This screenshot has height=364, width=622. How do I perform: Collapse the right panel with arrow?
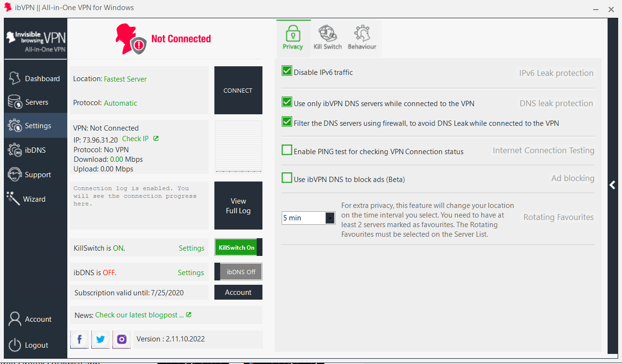612,185
